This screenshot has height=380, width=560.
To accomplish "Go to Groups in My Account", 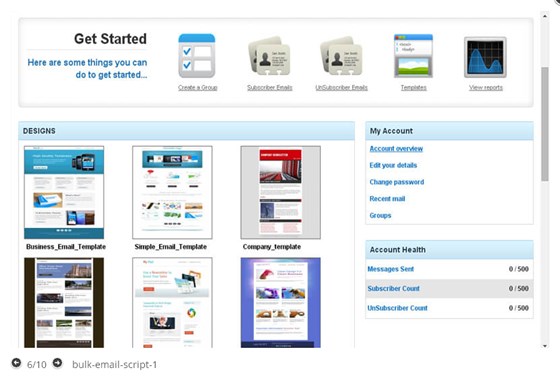I will [380, 215].
